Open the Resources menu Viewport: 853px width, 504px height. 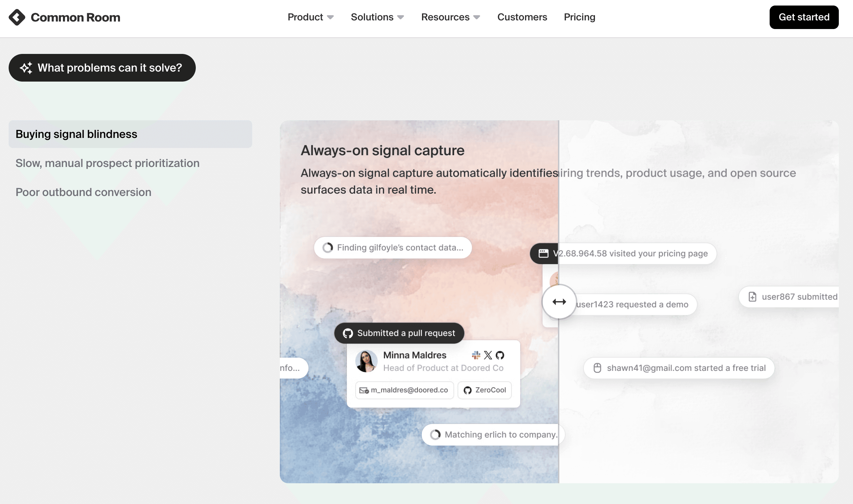[451, 17]
